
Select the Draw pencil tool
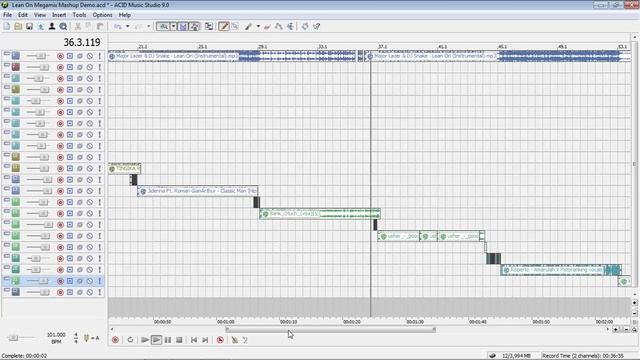pyautogui.click(x=223, y=27)
